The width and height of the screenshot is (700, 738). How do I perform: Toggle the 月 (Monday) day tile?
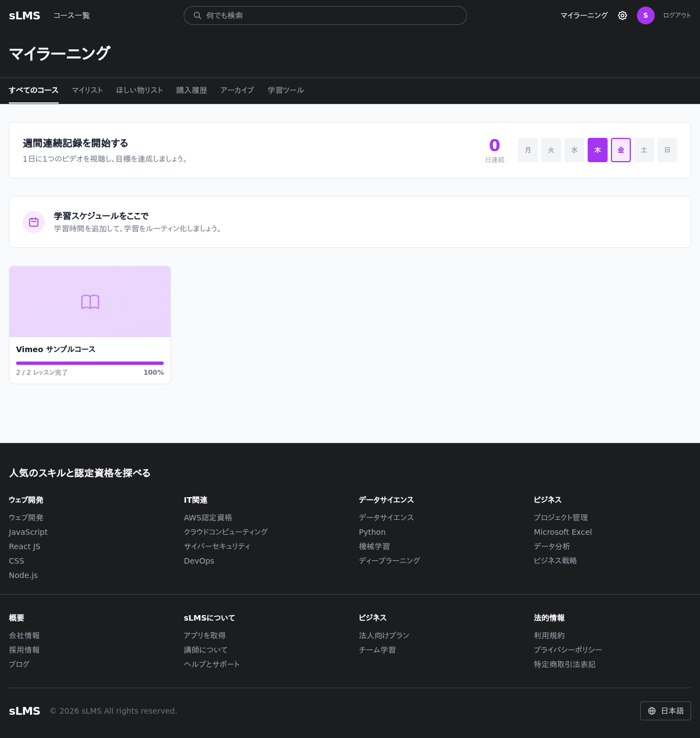[x=528, y=150]
